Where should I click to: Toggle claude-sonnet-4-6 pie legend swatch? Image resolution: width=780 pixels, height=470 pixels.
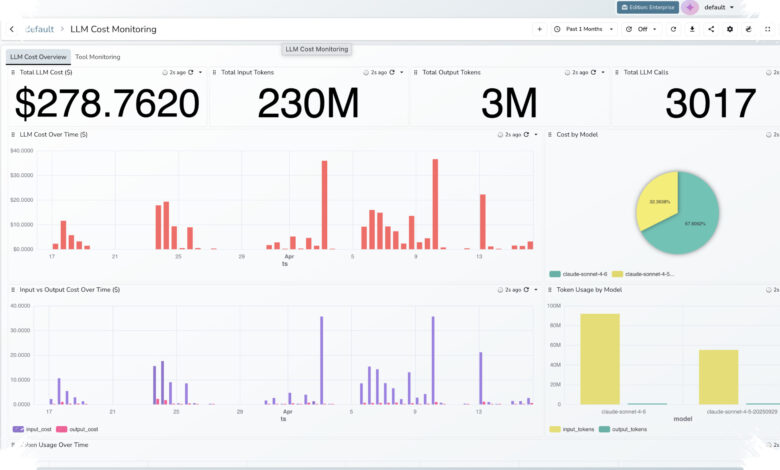click(555, 274)
